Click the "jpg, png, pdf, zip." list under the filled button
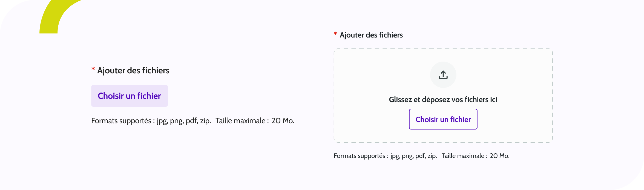 point(184,121)
